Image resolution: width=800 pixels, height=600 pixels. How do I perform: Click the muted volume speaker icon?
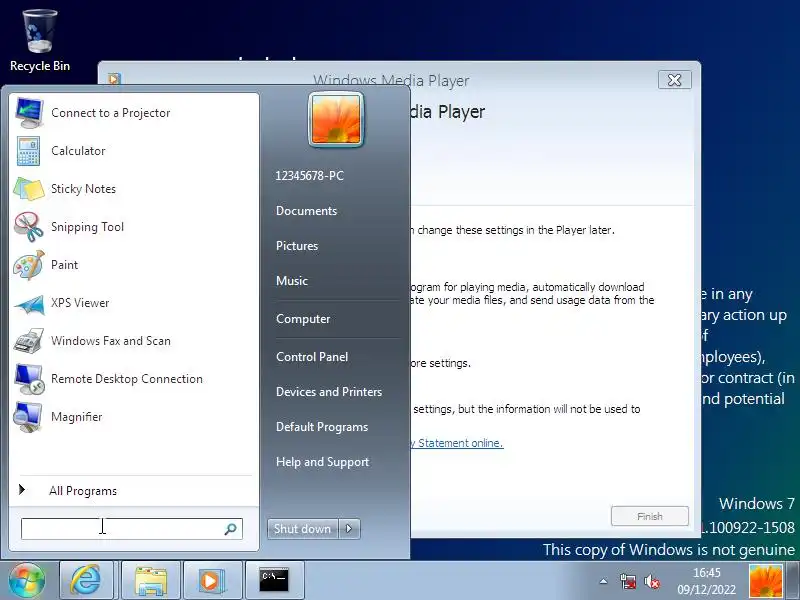[x=652, y=581]
